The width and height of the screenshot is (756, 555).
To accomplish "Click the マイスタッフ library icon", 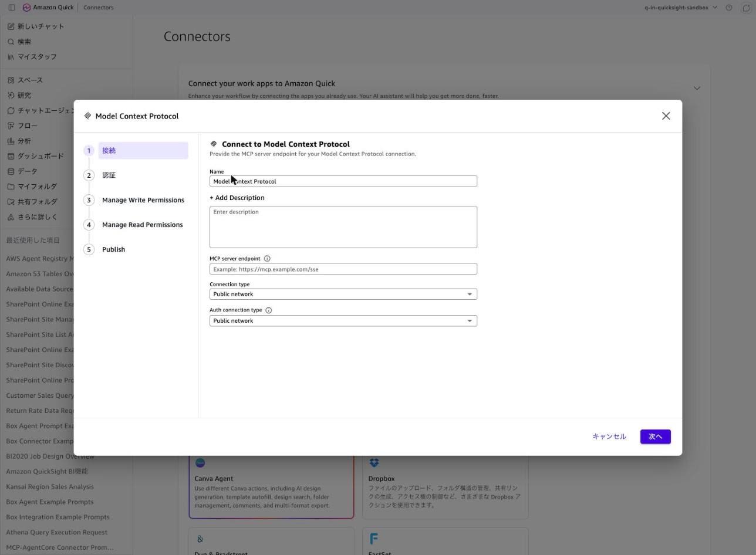I will point(11,57).
